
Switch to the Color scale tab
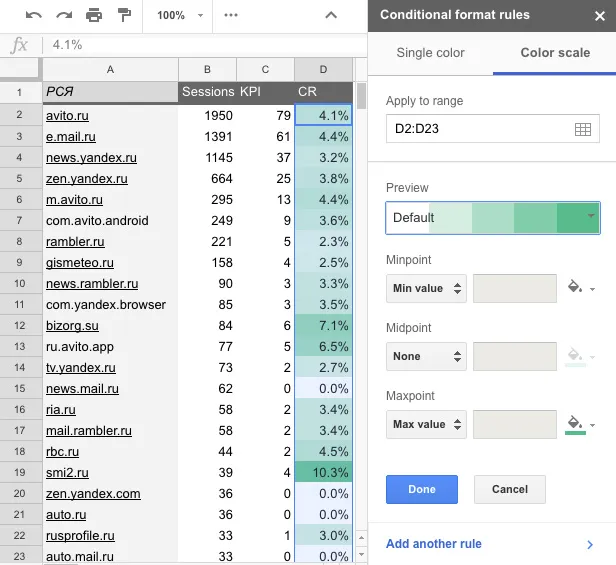pyautogui.click(x=555, y=53)
